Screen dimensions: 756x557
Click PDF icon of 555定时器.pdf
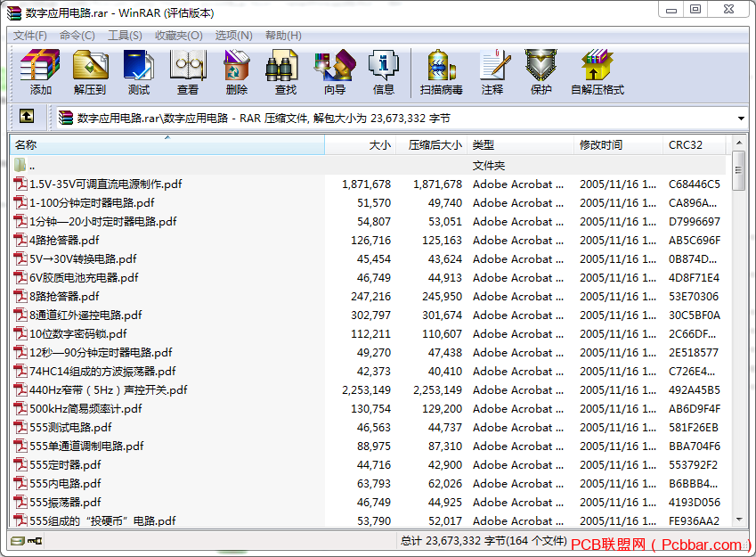pyautogui.click(x=20, y=464)
